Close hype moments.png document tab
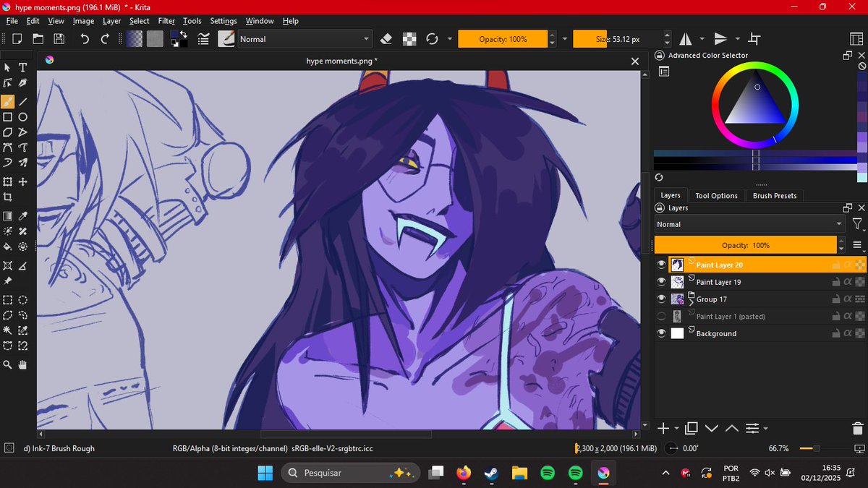 pos(635,61)
